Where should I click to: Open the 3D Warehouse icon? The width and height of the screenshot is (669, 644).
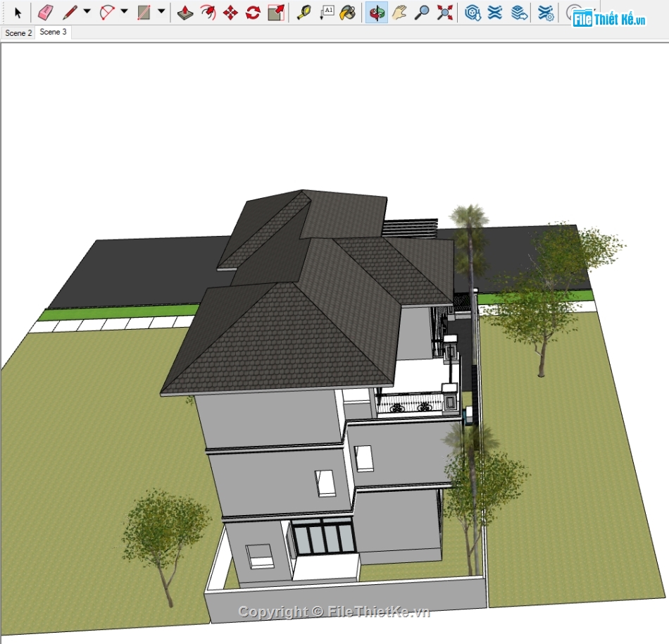click(x=473, y=13)
